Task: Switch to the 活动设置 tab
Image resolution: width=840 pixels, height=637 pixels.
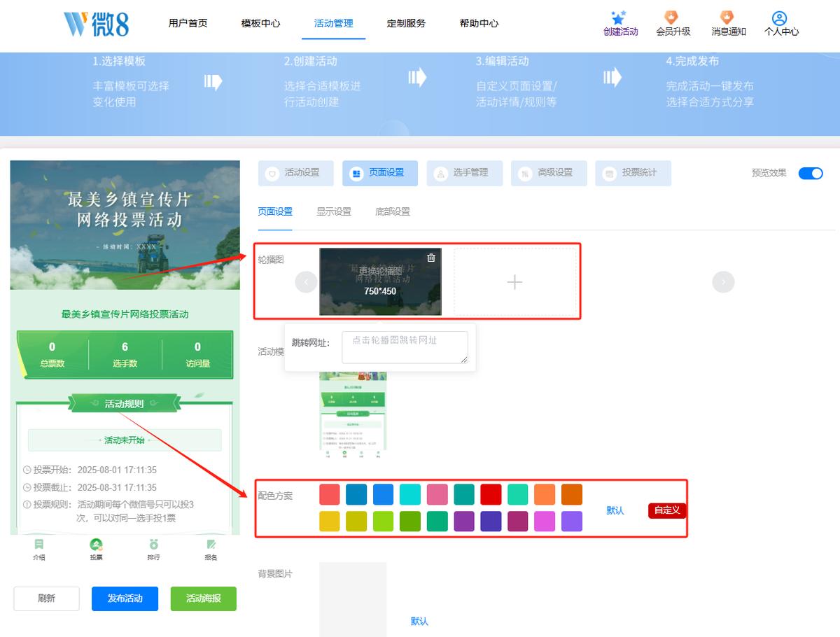Action: point(296,173)
